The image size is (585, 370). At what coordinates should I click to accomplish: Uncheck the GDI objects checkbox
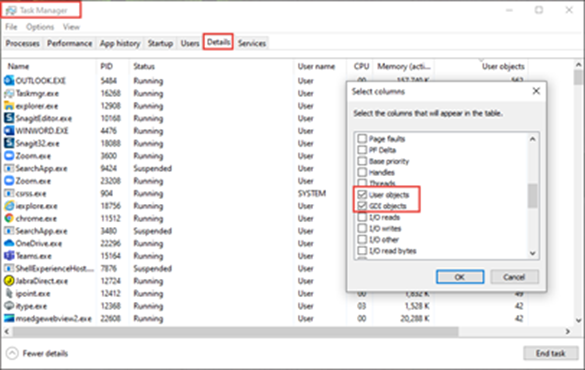click(362, 206)
